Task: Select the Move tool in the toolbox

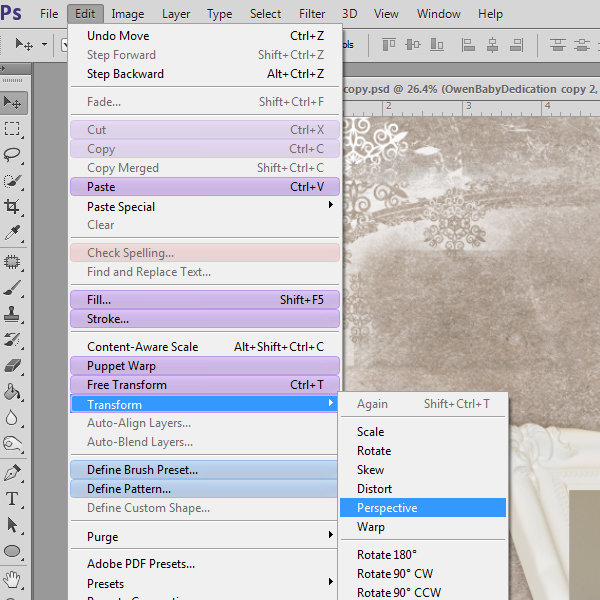Action: 13,103
